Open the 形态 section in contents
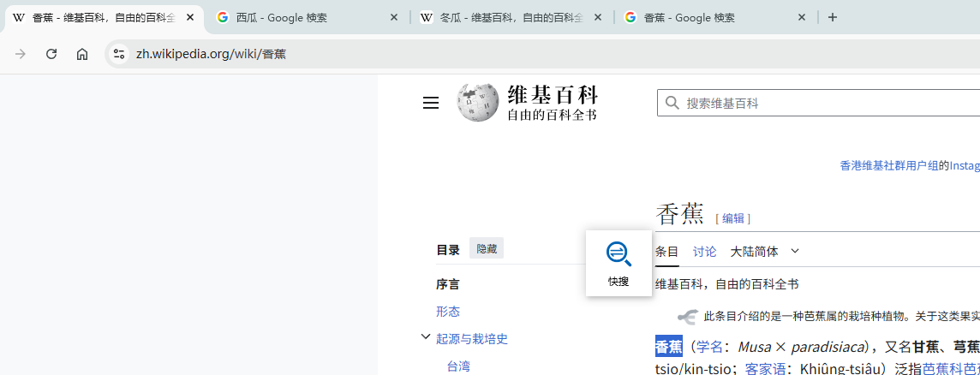Screen dimensions: 980x375 point(448,312)
